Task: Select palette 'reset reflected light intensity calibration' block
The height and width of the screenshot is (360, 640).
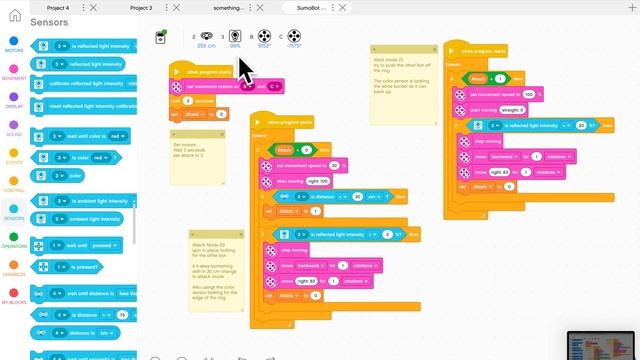Action: pyautogui.click(x=84, y=106)
